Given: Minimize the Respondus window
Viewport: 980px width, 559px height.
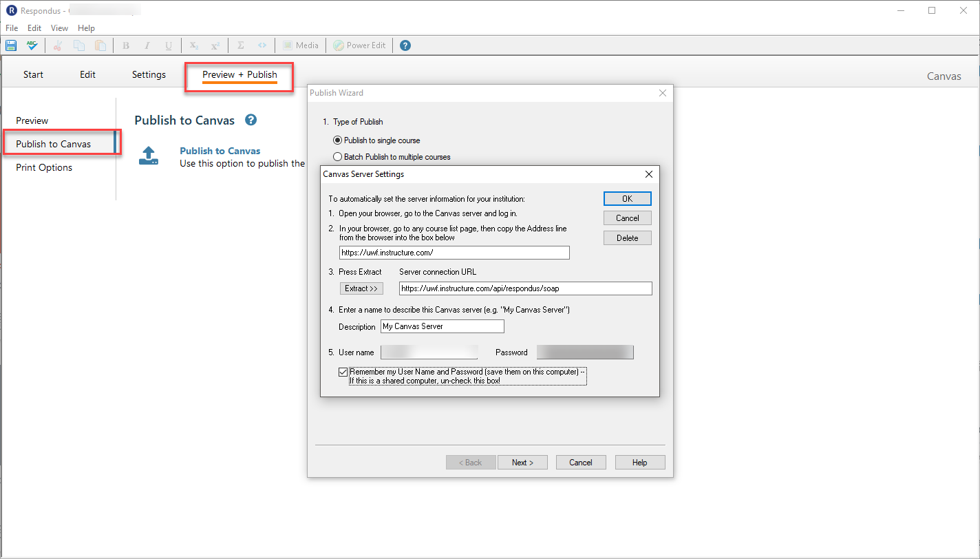Looking at the screenshot, I should point(901,10).
